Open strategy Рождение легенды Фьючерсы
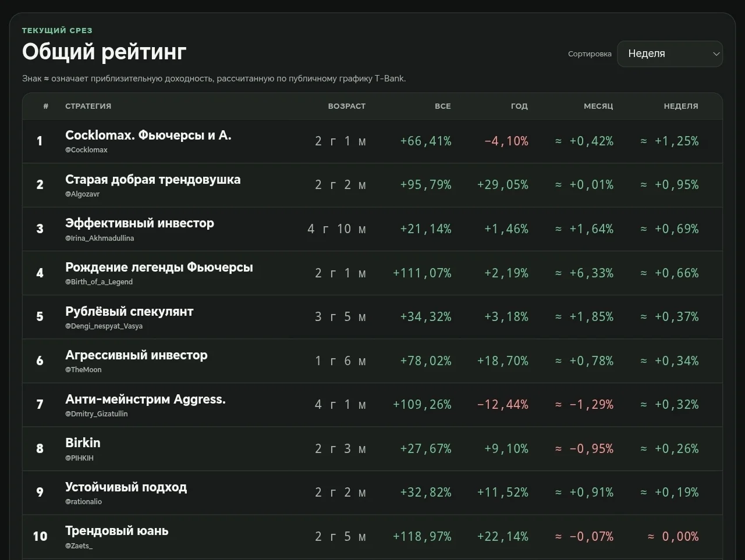Image resolution: width=745 pixels, height=560 pixels. 159,267
